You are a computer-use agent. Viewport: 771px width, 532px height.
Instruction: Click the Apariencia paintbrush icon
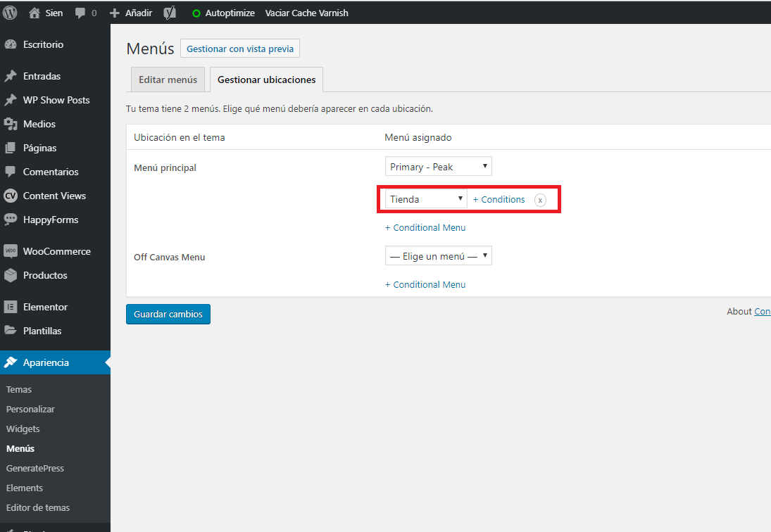click(x=11, y=362)
